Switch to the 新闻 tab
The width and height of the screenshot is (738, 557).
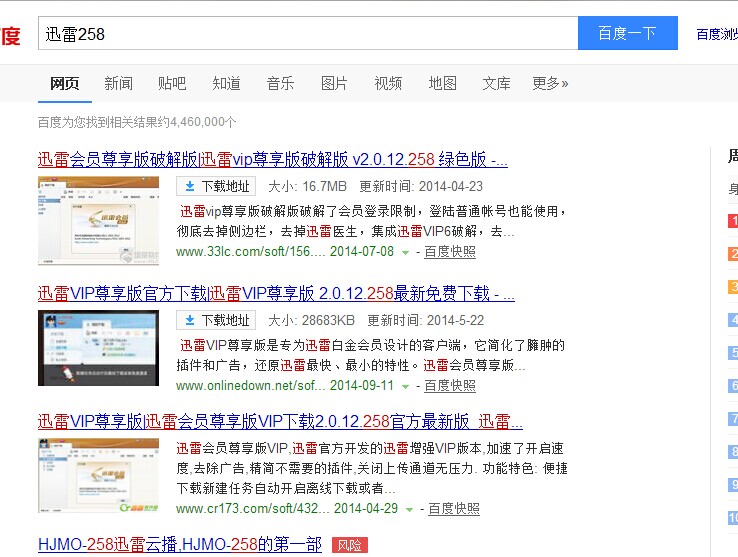(119, 84)
